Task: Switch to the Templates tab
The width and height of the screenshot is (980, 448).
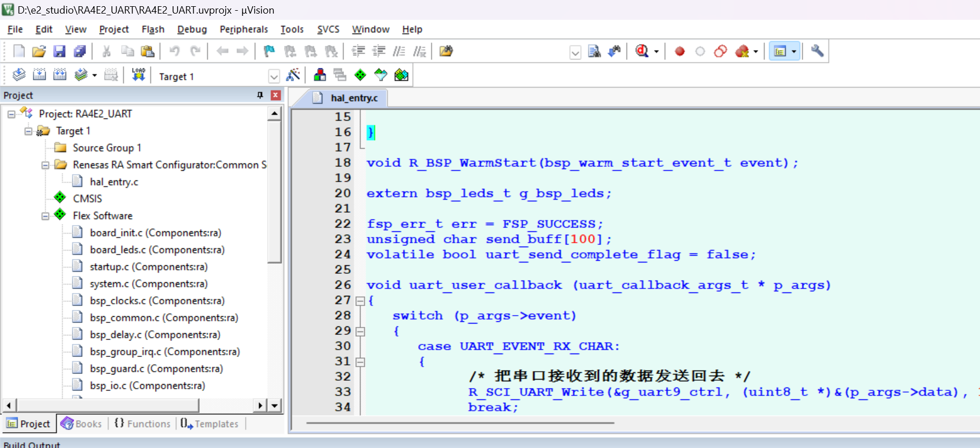Action: click(209, 424)
